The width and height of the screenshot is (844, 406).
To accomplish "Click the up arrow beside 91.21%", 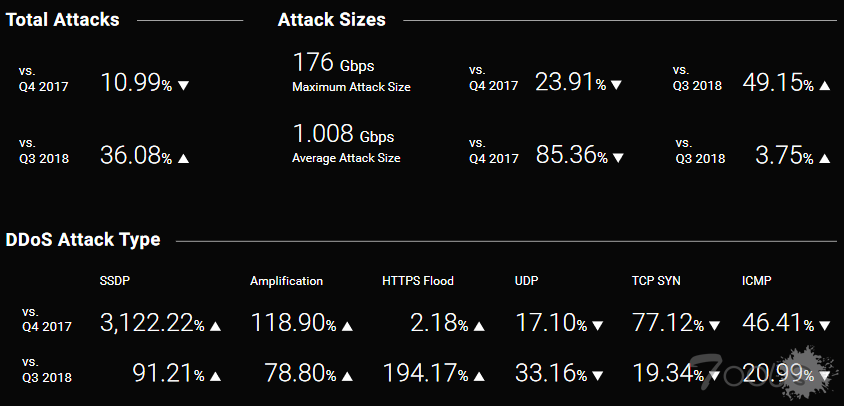I will tap(215, 377).
